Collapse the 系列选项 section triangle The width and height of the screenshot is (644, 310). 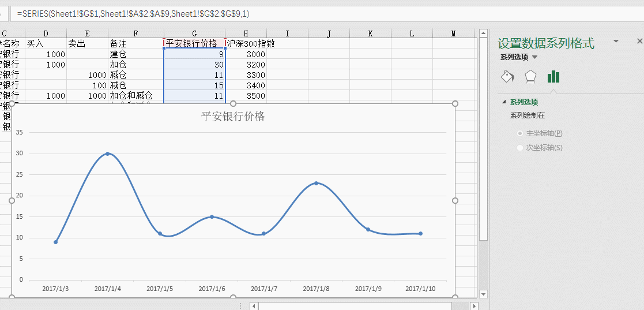[504, 102]
